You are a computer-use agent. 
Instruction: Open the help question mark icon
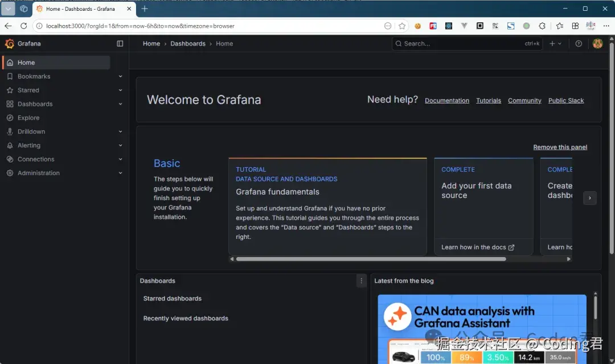(579, 43)
